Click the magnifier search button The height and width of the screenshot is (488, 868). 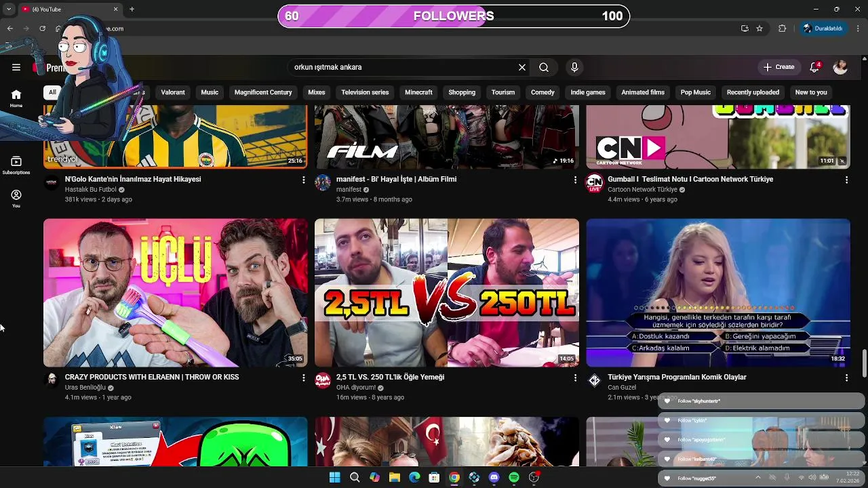[544, 67]
